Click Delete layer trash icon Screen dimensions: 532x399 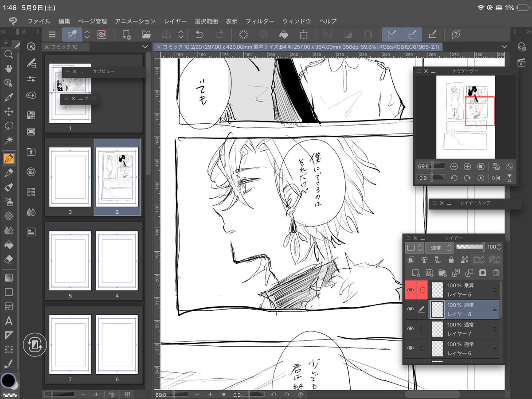pos(496,273)
